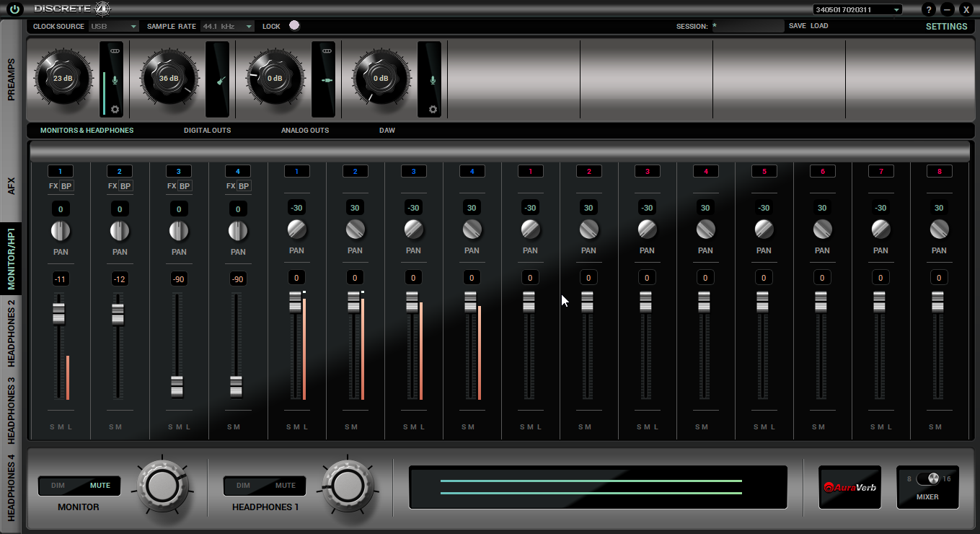
Task: Click SAVE session button
Action: coord(797,26)
